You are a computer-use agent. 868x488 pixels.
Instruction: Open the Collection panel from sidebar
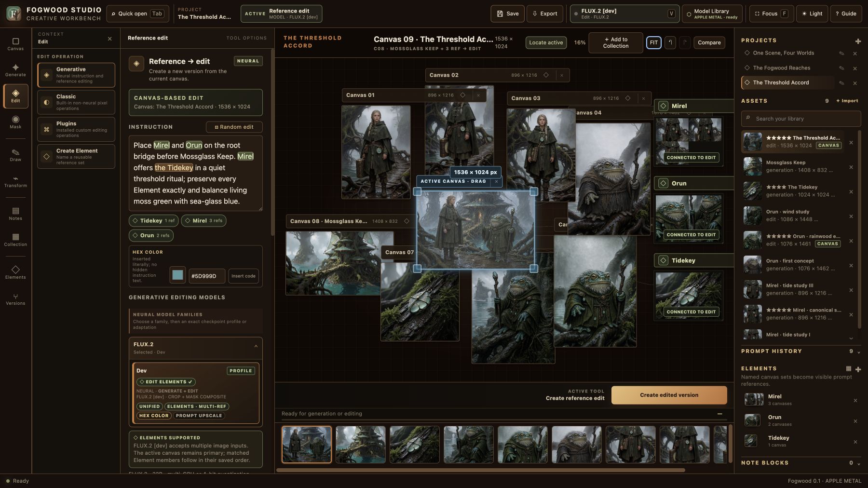pos(15,240)
